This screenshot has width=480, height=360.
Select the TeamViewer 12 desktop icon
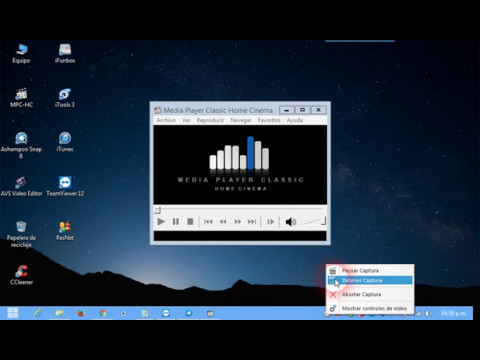point(65,186)
